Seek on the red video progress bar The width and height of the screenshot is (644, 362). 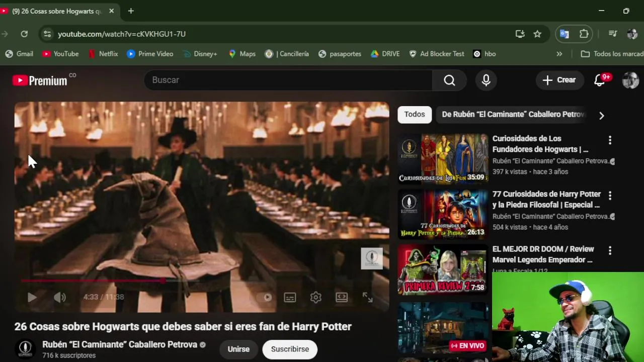coord(201,281)
